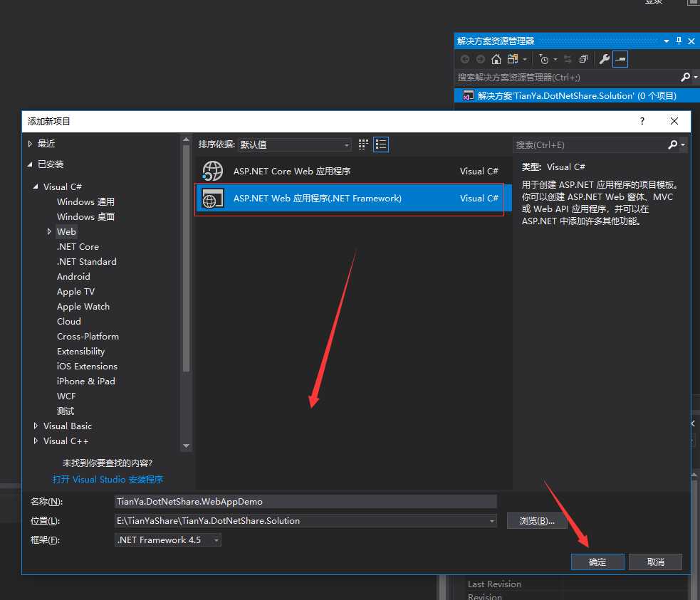The image size is (700, 600).
Task: Open Properties wrench icon in Solution Explorer
Action: coord(605,59)
